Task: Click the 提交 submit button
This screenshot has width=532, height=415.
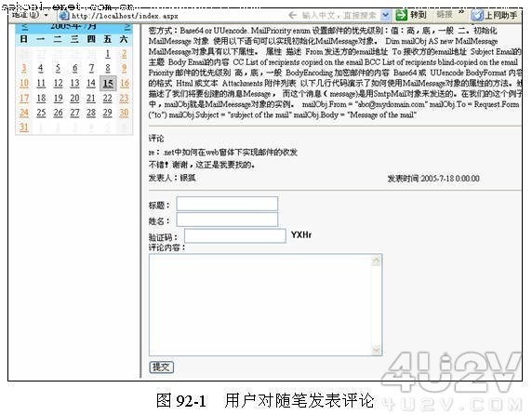Action: [161, 367]
